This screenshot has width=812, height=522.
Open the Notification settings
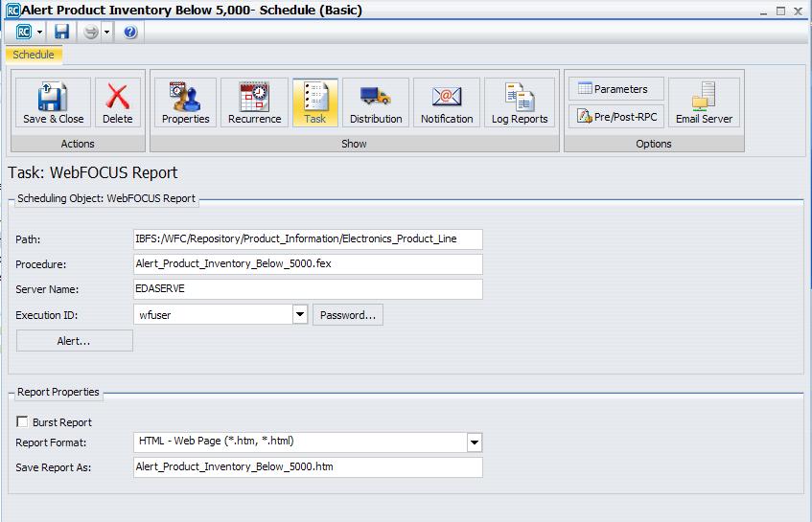pyautogui.click(x=447, y=102)
